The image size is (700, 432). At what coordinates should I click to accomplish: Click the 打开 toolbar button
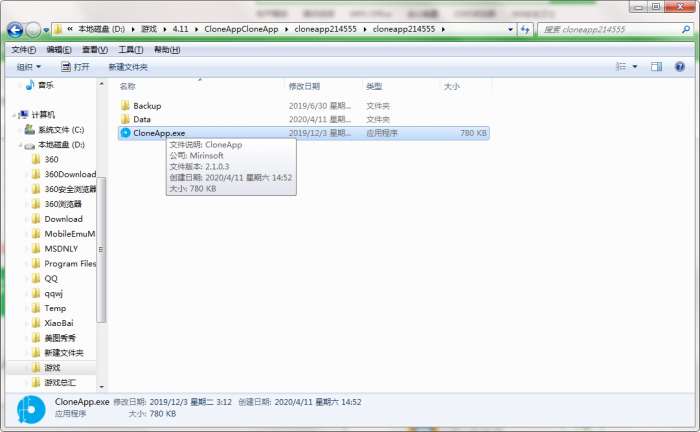pos(75,67)
